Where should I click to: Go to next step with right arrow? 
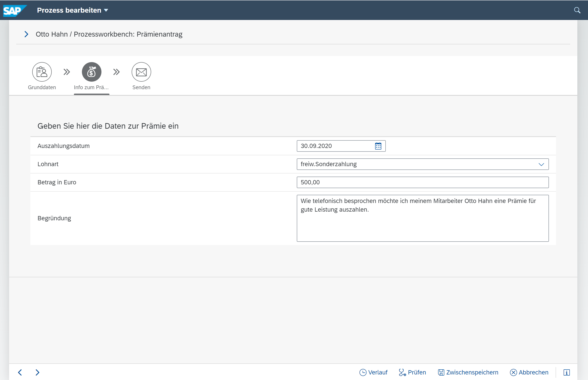(38, 372)
